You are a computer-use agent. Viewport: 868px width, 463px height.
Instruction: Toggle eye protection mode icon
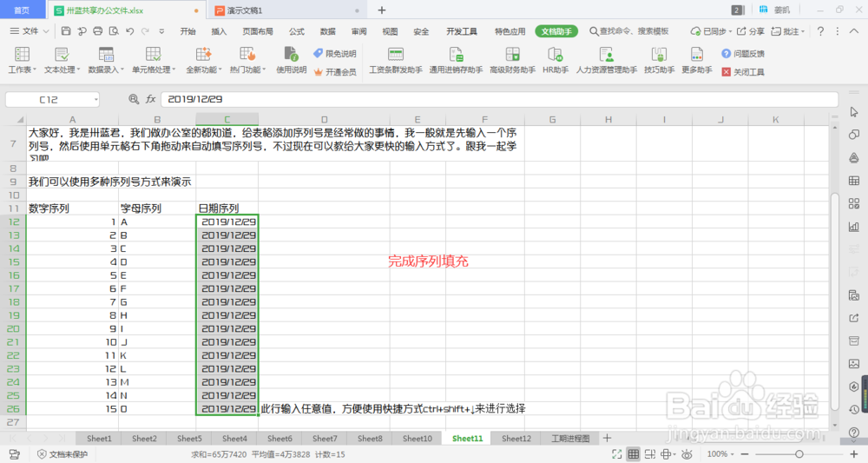[x=687, y=454]
